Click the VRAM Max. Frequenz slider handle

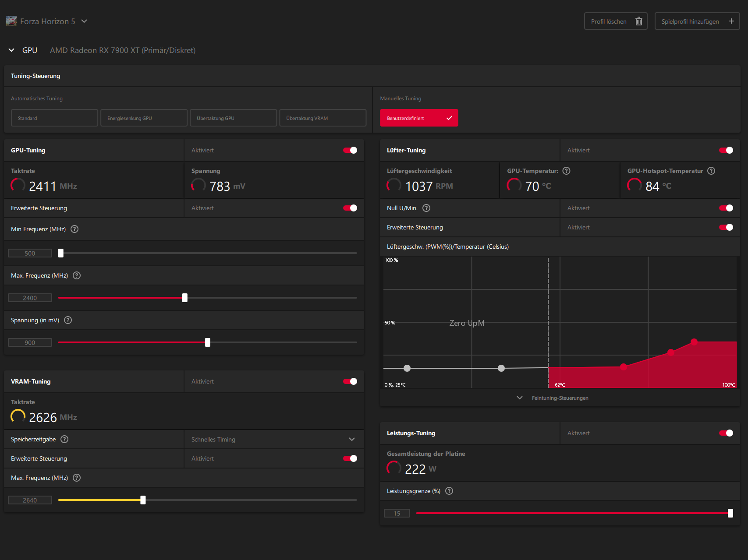(x=143, y=500)
